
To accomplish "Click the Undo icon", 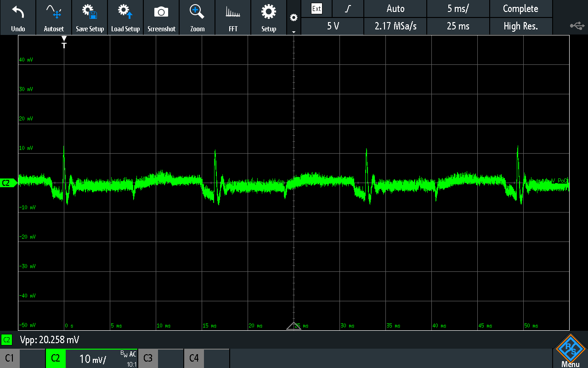I will pyautogui.click(x=18, y=17).
